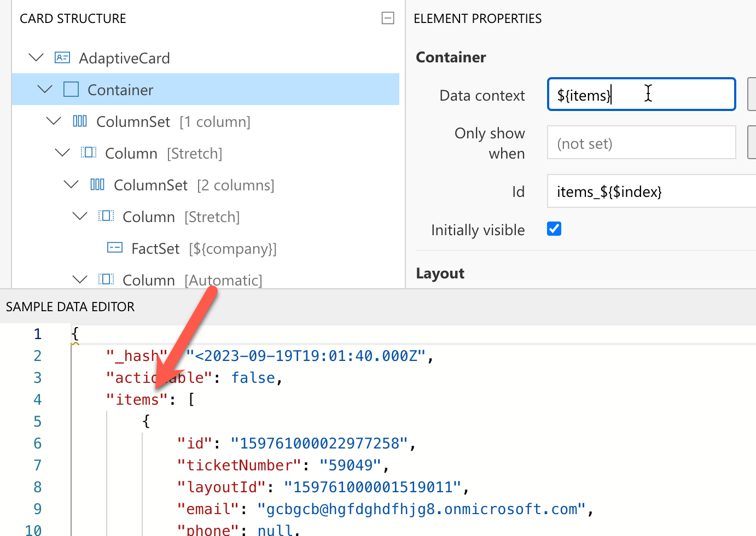Image resolution: width=756 pixels, height=536 pixels.
Task: Collapse the Card Structure panel
Action: click(388, 18)
